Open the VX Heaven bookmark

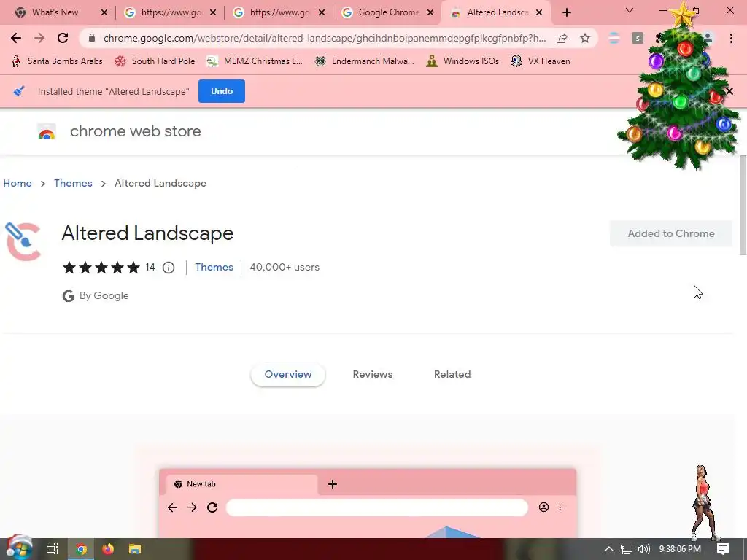coord(540,61)
